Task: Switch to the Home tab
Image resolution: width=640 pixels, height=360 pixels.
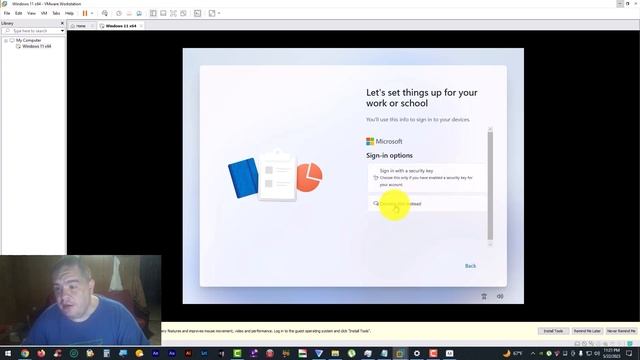Action: click(x=81, y=26)
